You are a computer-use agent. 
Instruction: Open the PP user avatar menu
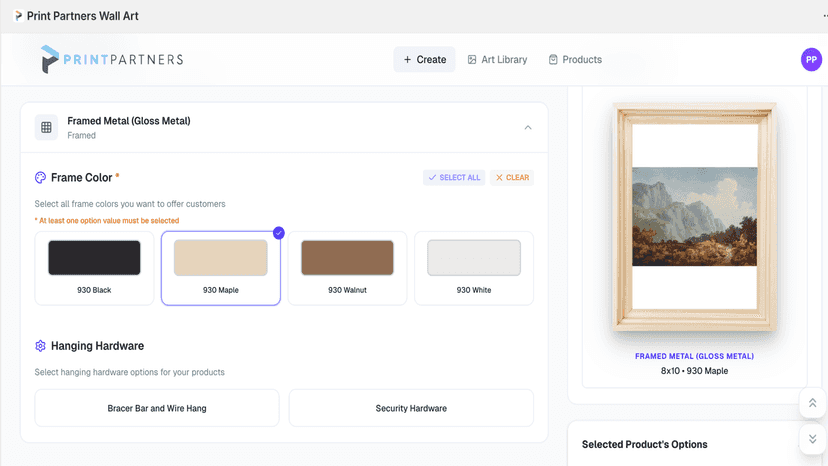[x=811, y=60]
